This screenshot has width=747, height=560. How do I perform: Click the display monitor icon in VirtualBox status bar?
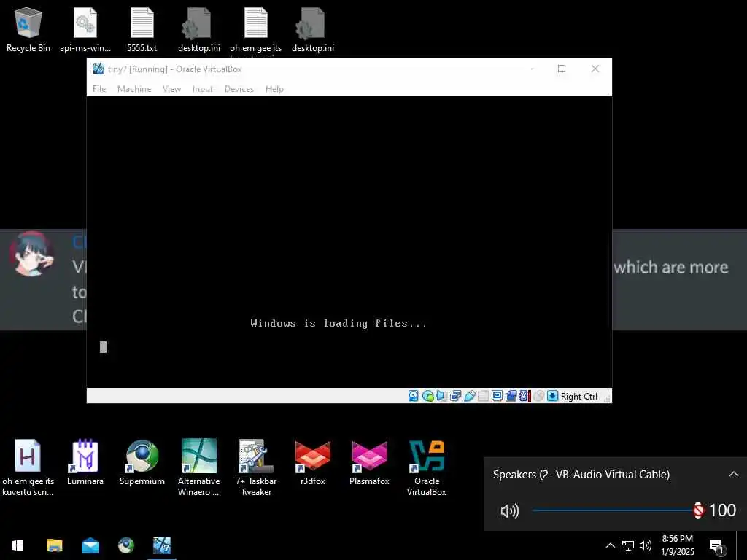497,396
